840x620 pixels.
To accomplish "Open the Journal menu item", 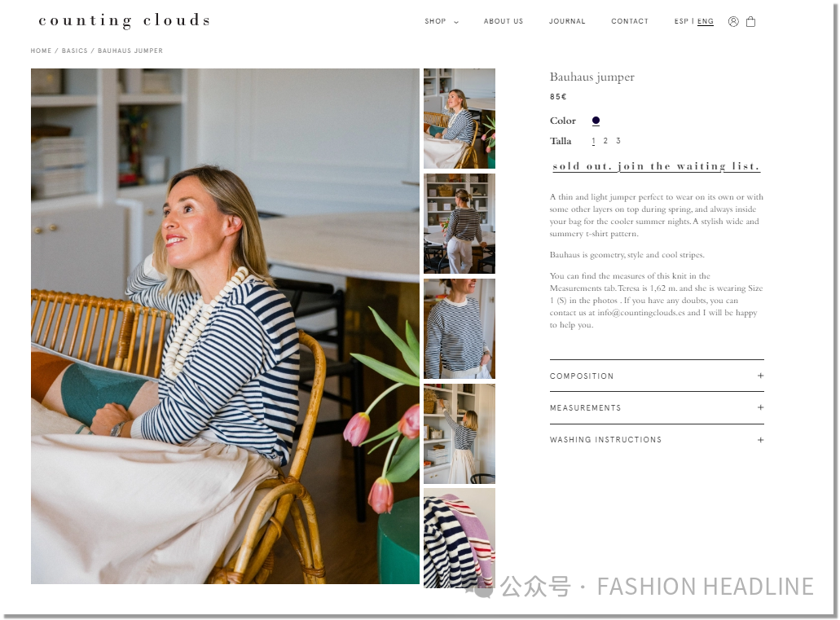I will tap(567, 21).
